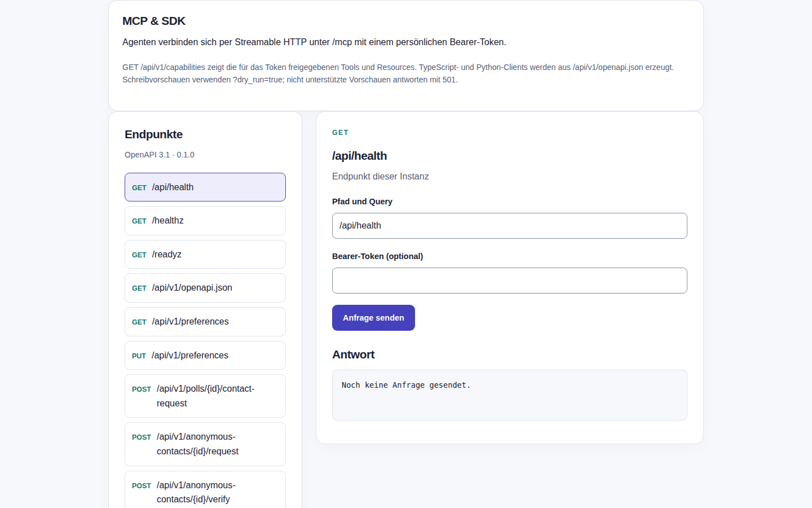Click the /api/health endpoint title
The width and height of the screenshot is (812, 508).
coord(360,156)
